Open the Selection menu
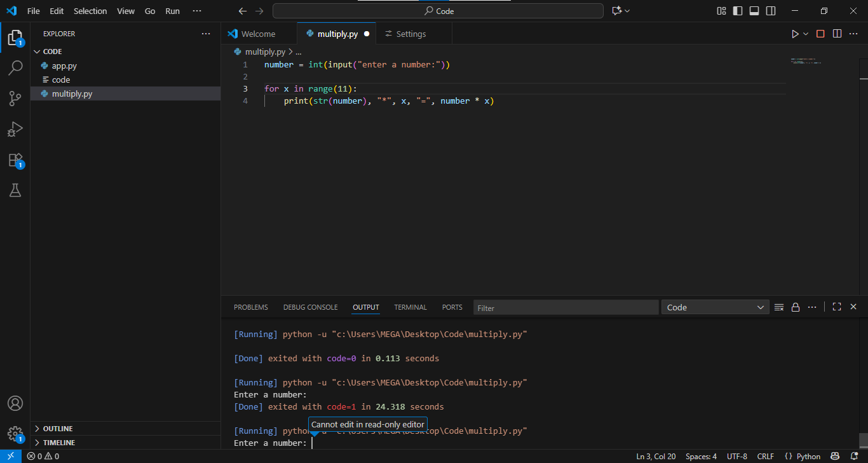Viewport: 868px width, 463px height. 90,11
